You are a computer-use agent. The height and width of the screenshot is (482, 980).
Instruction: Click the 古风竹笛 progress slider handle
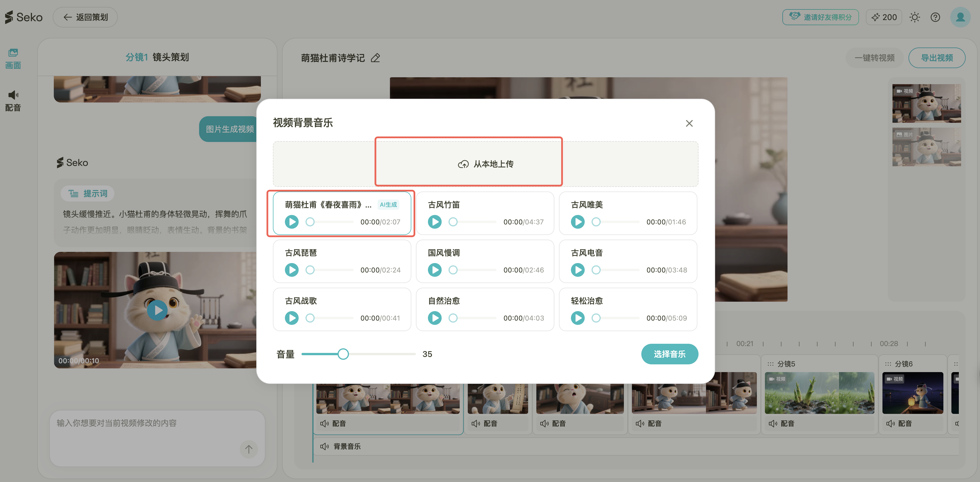coord(453,222)
